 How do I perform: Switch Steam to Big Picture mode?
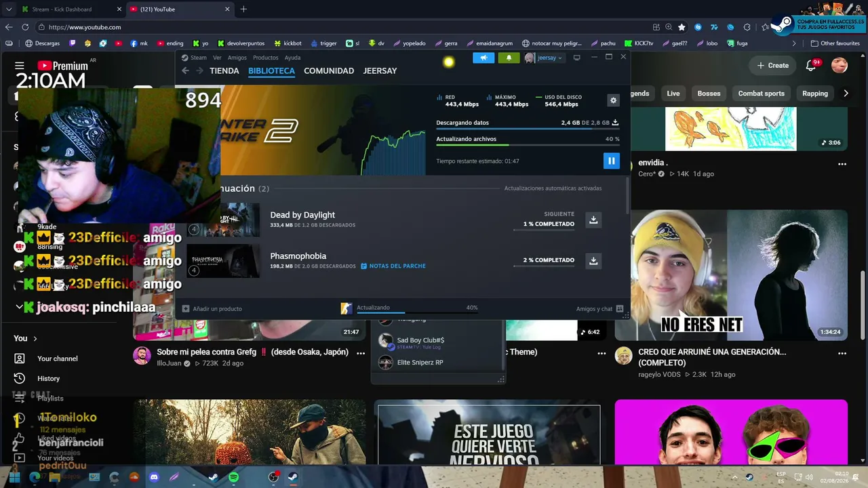[577, 58]
